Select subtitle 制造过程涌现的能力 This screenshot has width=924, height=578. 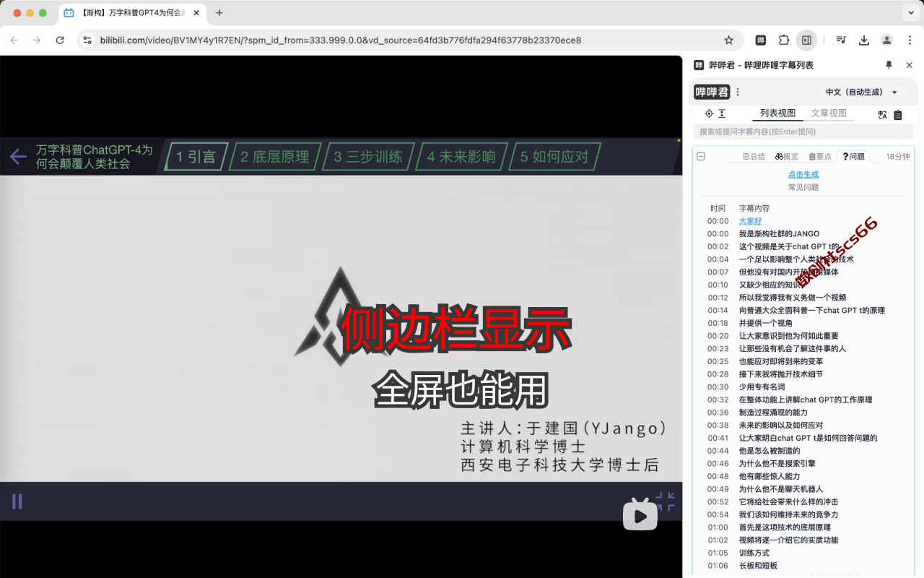773,412
